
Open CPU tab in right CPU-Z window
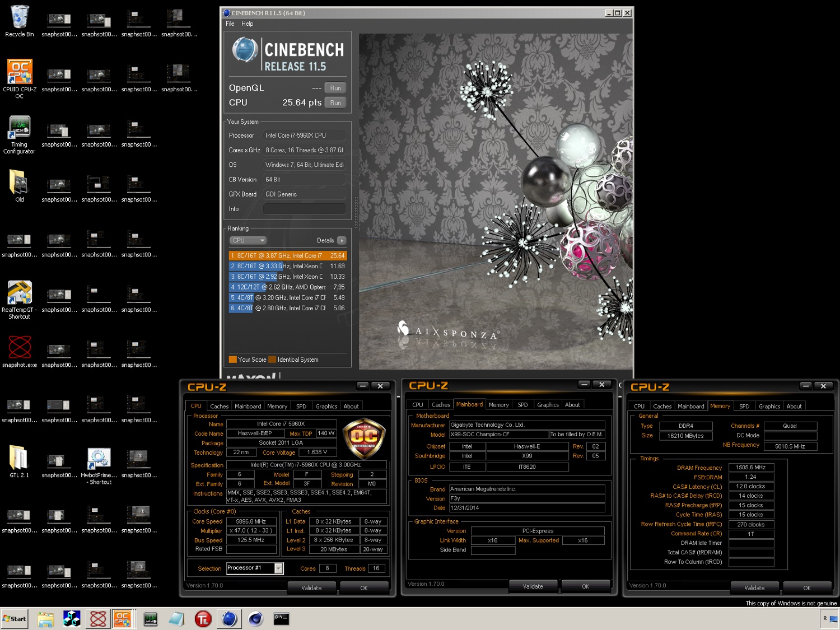coord(639,406)
